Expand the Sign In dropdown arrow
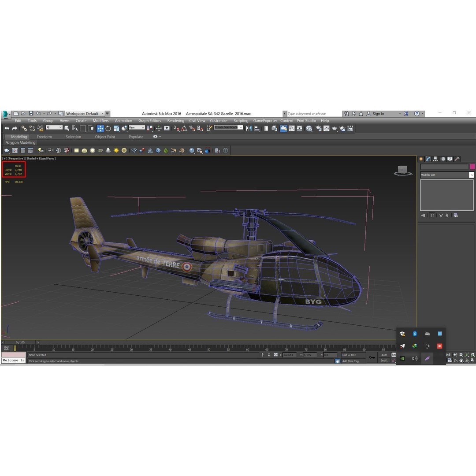Image resolution: width=476 pixels, height=476 pixels. point(400,114)
